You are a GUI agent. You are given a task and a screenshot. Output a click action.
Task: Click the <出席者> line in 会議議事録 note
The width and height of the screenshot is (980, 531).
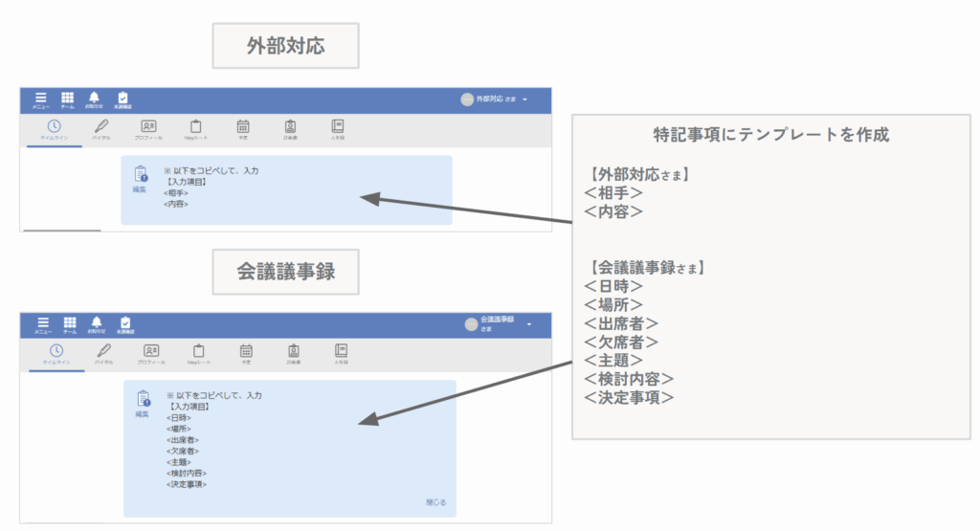pyautogui.click(x=183, y=440)
